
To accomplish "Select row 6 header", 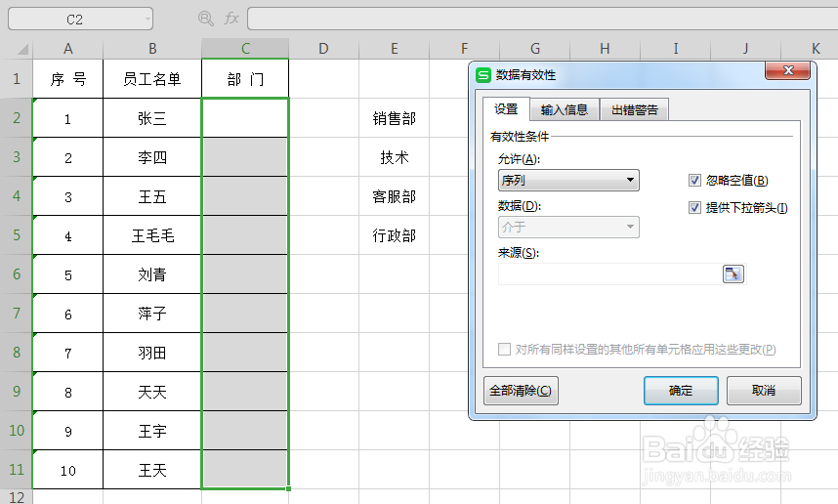I will (17, 274).
